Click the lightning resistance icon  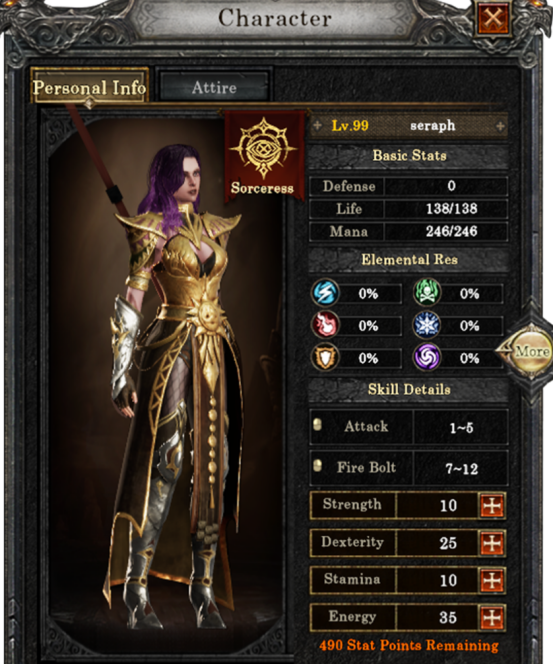point(325,293)
